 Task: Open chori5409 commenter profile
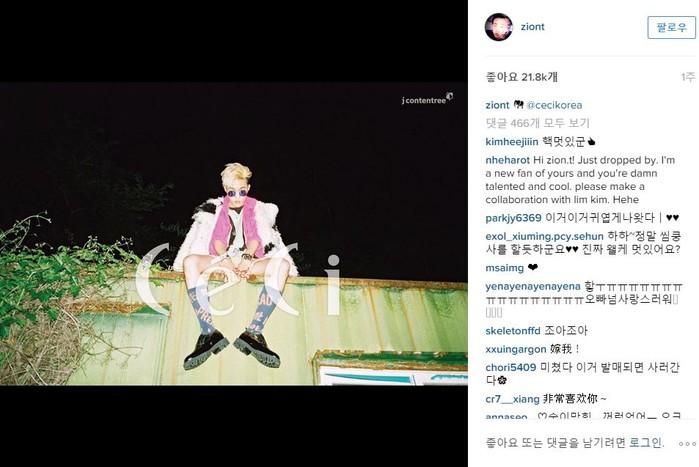click(x=510, y=368)
